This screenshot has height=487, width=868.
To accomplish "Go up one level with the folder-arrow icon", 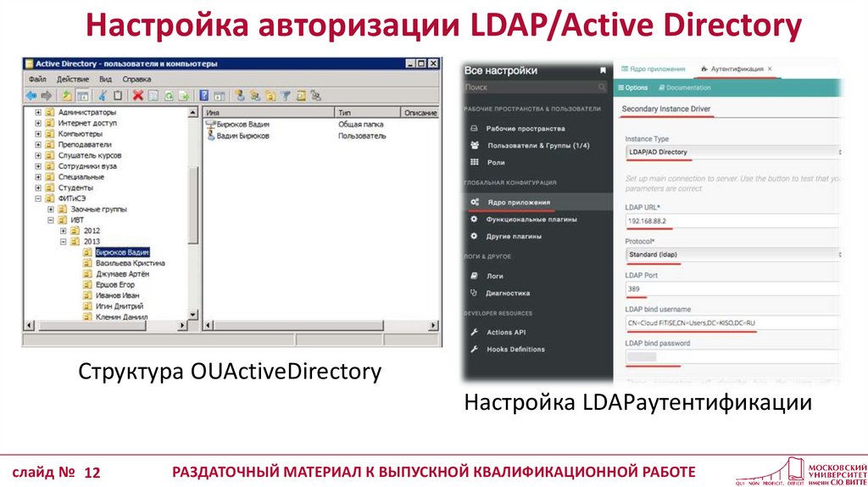I will (x=67, y=96).
